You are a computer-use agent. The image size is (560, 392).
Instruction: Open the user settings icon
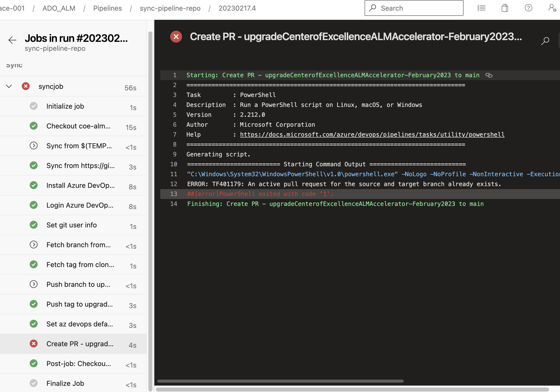[552, 8]
